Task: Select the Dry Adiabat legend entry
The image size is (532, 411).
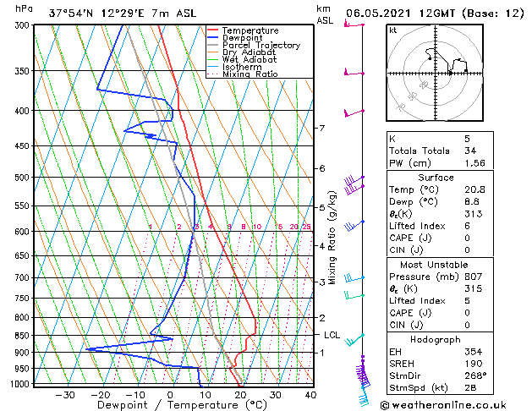Action: (x=249, y=52)
